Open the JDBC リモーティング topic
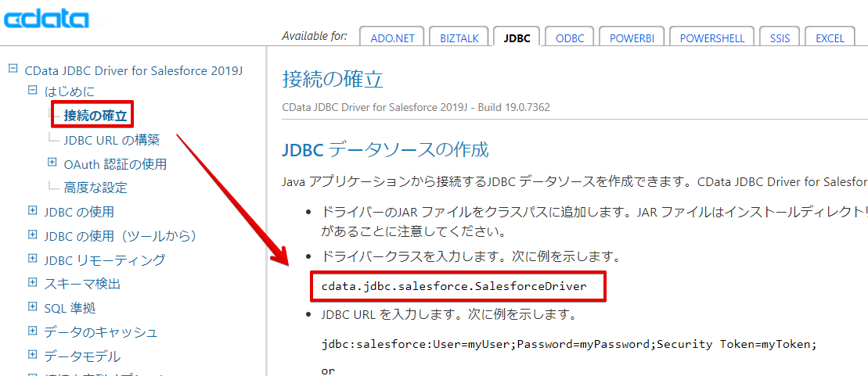 pyautogui.click(x=105, y=260)
